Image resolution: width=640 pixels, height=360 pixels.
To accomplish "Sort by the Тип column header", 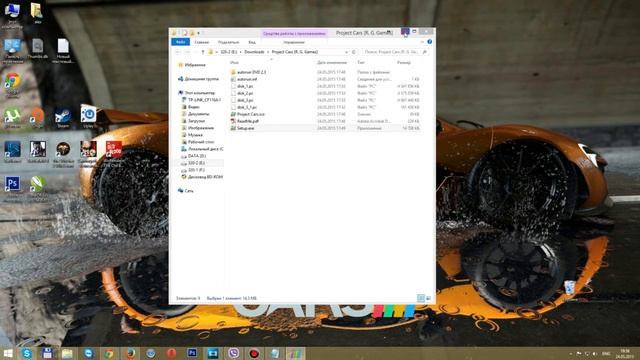I will (361, 62).
